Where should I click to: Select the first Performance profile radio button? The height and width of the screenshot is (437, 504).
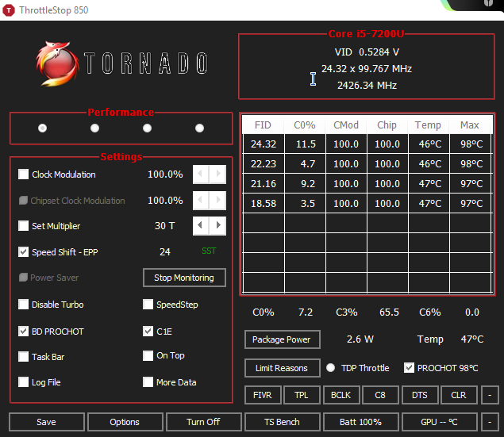(42, 128)
